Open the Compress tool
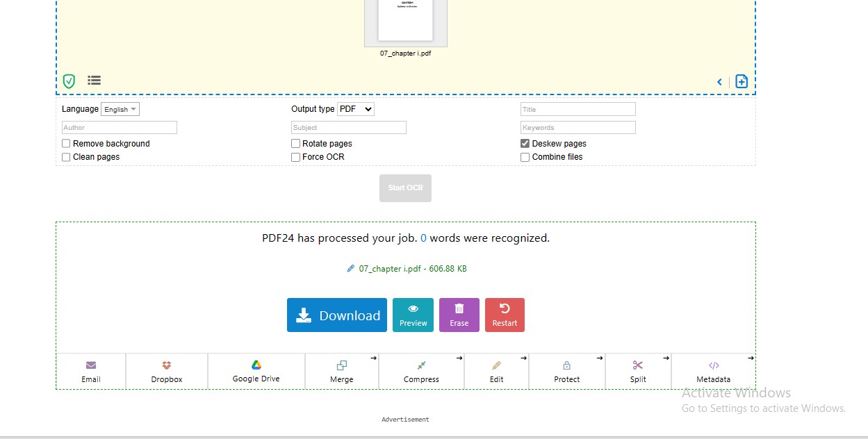 click(x=421, y=372)
